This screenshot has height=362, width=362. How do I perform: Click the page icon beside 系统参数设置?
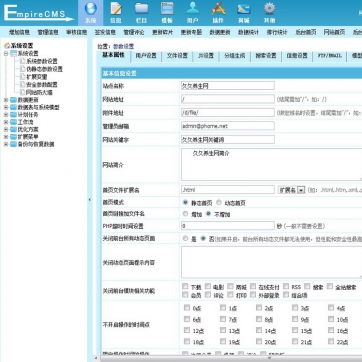pyautogui.click(x=22, y=61)
